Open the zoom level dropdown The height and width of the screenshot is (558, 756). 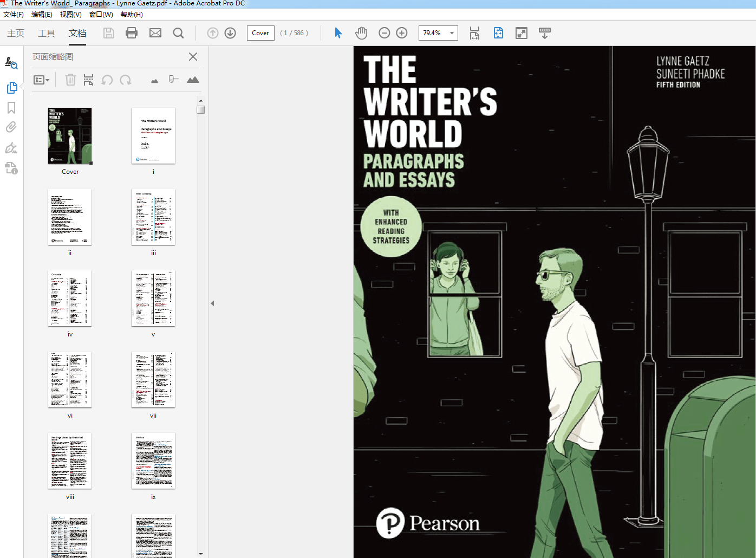(452, 33)
